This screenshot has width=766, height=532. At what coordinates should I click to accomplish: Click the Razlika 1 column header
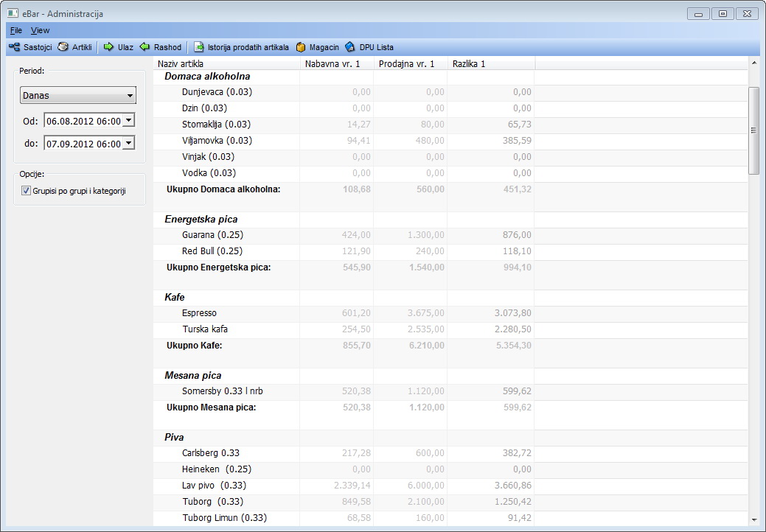490,64
